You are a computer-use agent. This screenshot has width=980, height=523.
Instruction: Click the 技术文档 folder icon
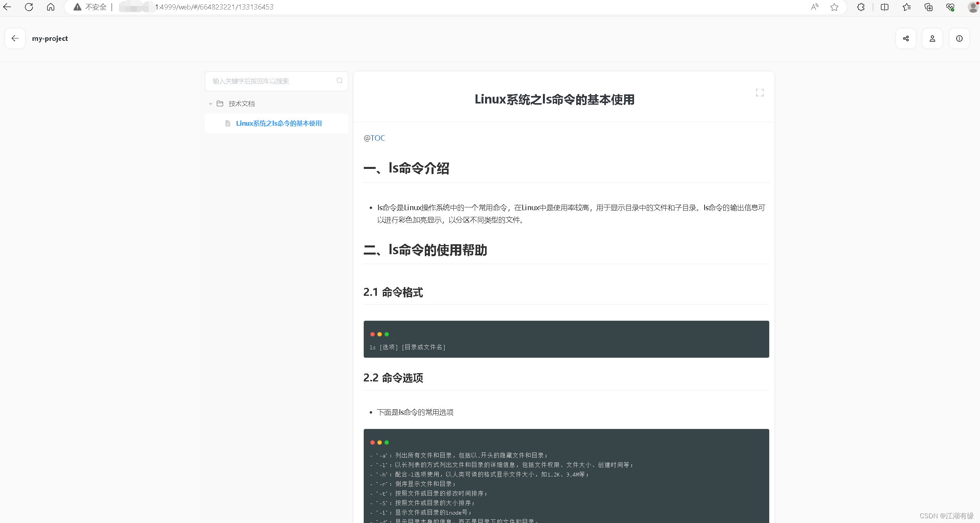point(220,103)
